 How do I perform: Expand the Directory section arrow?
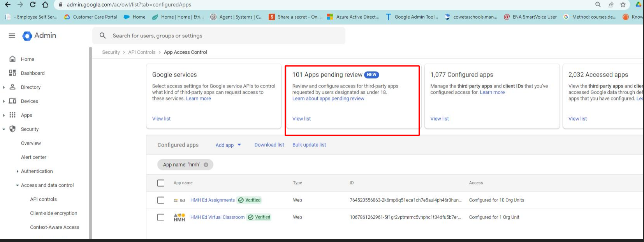point(4,87)
